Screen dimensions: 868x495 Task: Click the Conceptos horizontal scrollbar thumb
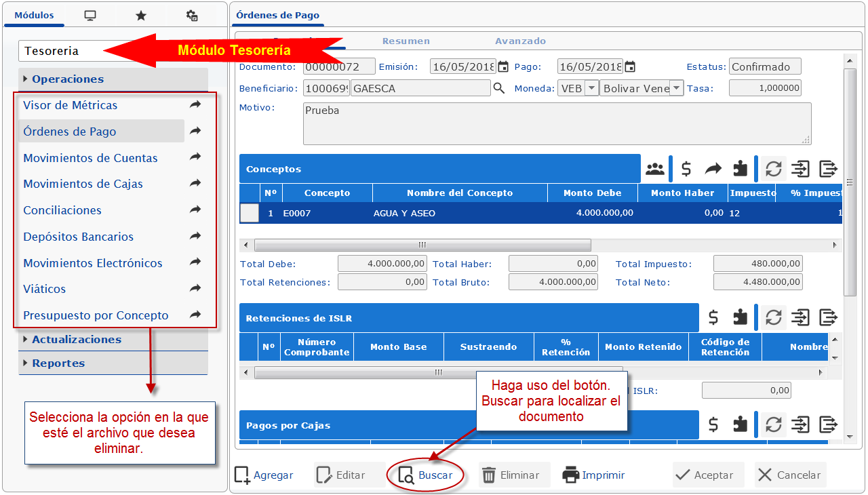422,245
